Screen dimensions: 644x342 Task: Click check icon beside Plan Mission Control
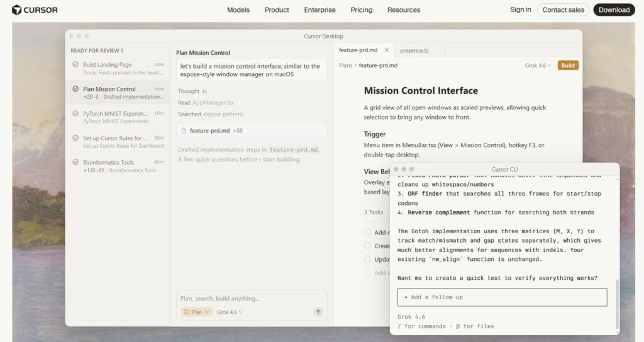75,89
